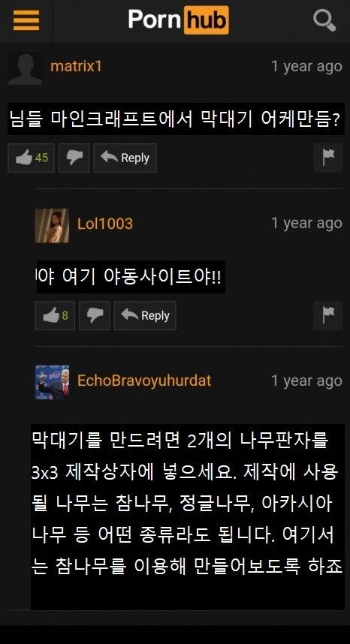The width and height of the screenshot is (350, 644).
Task: Open EchoBravoyuhurdat username profile
Action: pyautogui.click(x=144, y=381)
